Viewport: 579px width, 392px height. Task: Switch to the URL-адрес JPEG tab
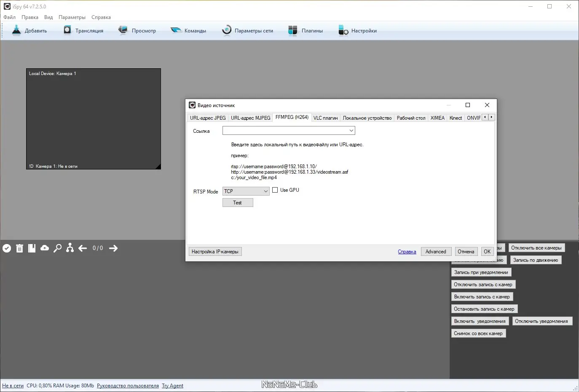(208, 118)
